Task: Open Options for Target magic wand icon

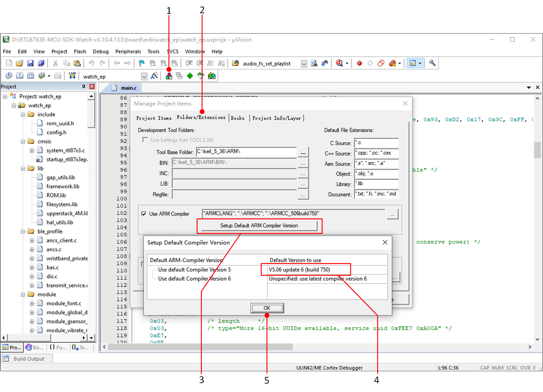Action: [155, 76]
